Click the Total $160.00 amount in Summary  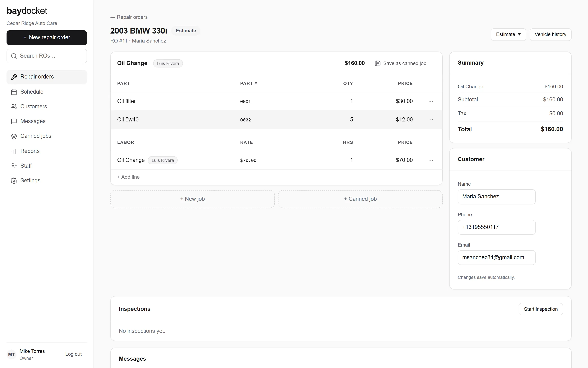[552, 129]
